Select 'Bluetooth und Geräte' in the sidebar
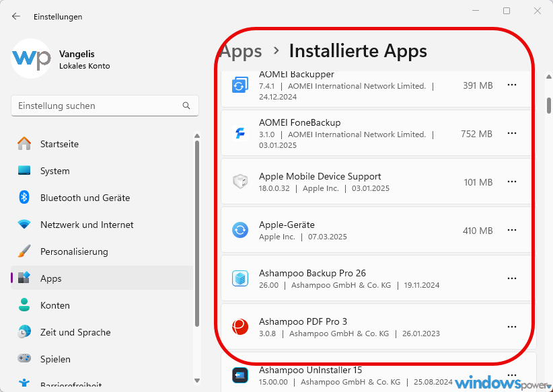 102,198
